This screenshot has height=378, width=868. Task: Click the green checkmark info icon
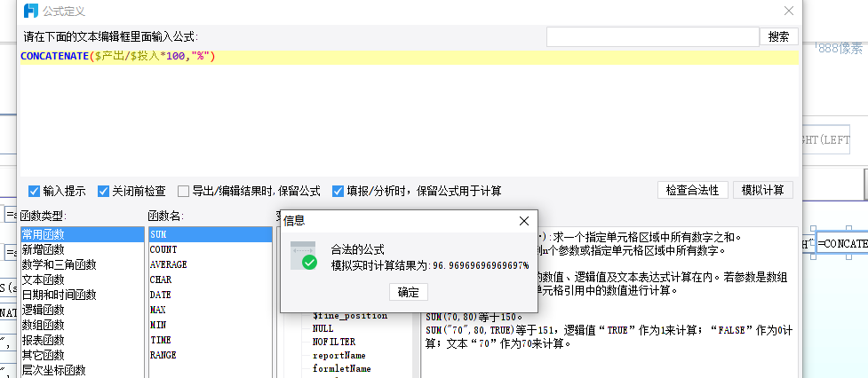(x=303, y=256)
